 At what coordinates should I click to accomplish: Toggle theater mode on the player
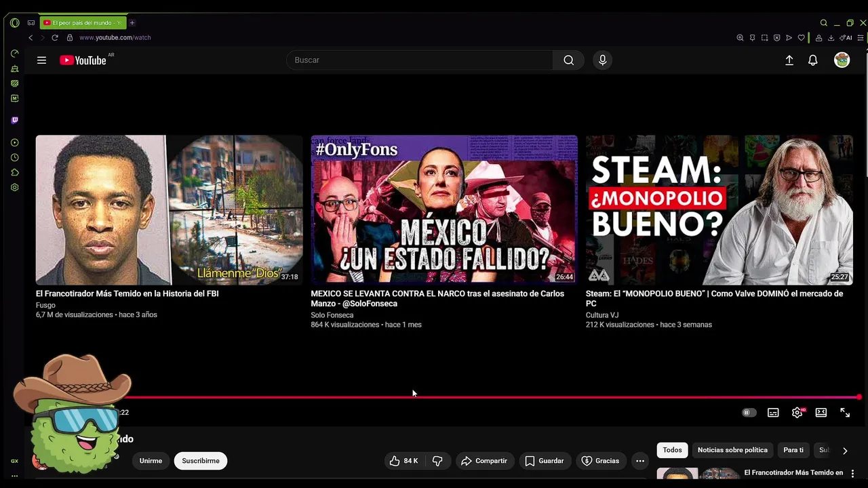tap(821, 413)
